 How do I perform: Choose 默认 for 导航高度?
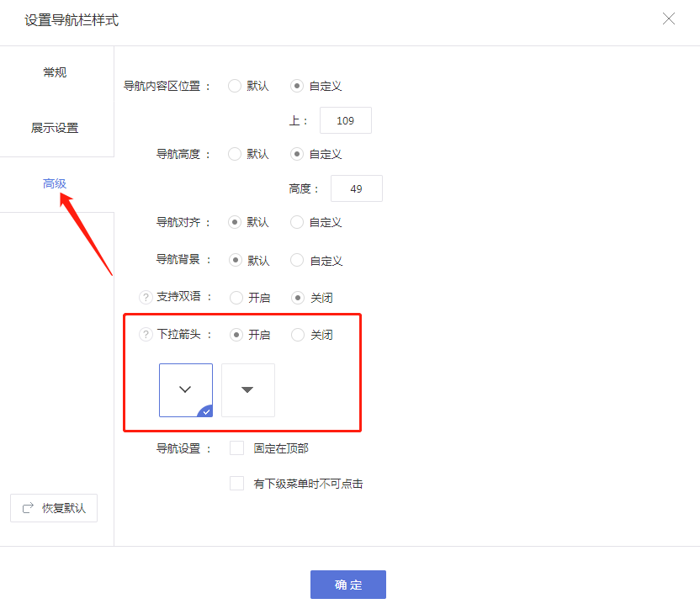coord(235,154)
